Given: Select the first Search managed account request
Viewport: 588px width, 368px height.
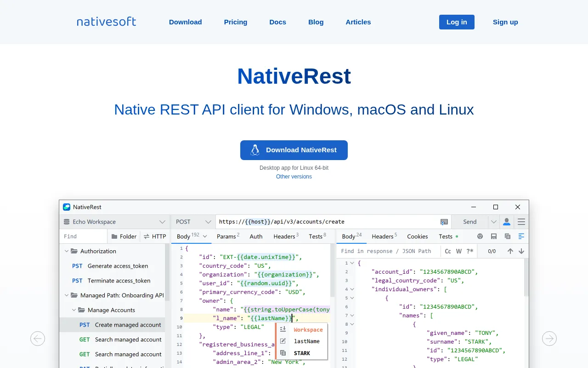Looking at the screenshot, I should coord(112,339).
